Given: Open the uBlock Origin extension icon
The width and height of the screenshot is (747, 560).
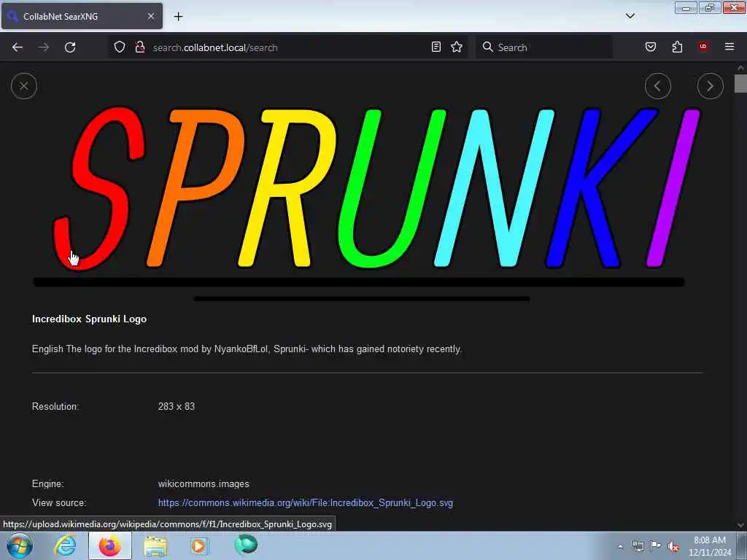Looking at the screenshot, I should click(x=703, y=47).
